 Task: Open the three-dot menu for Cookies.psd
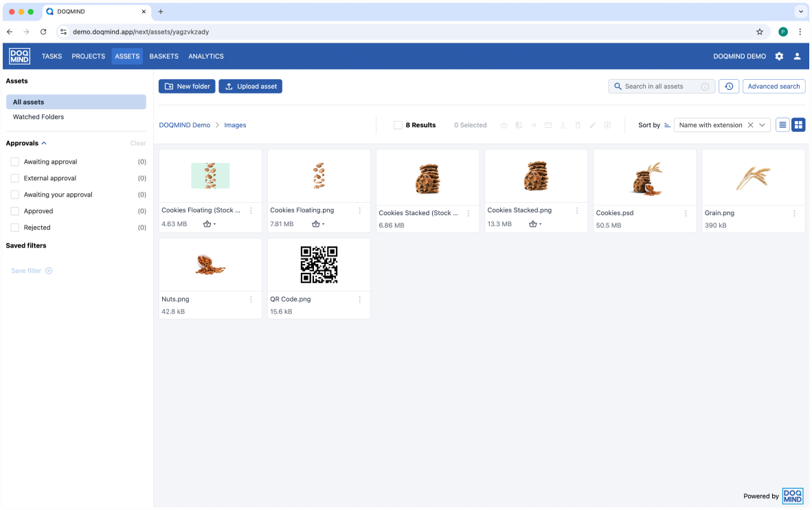coord(686,213)
